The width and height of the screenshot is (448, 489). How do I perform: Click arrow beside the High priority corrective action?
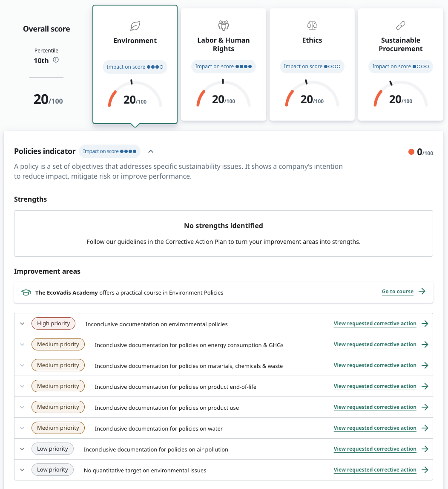tap(425, 324)
